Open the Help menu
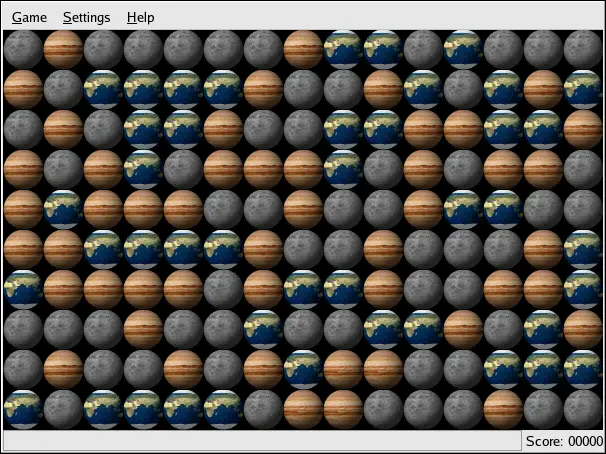The image size is (606, 454). [140, 17]
